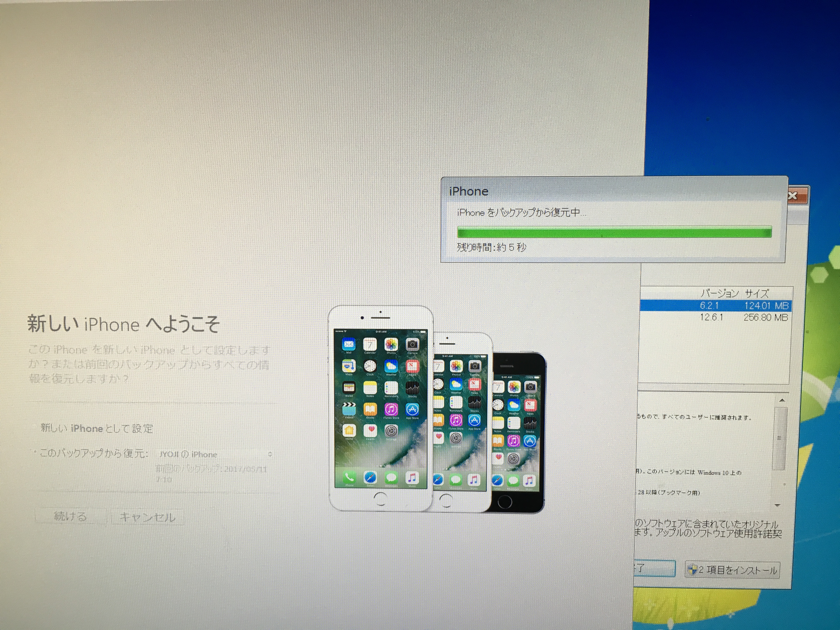This screenshot has height=630, width=840.
Task: Click the large white iPhone image
Action: click(x=380, y=408)
